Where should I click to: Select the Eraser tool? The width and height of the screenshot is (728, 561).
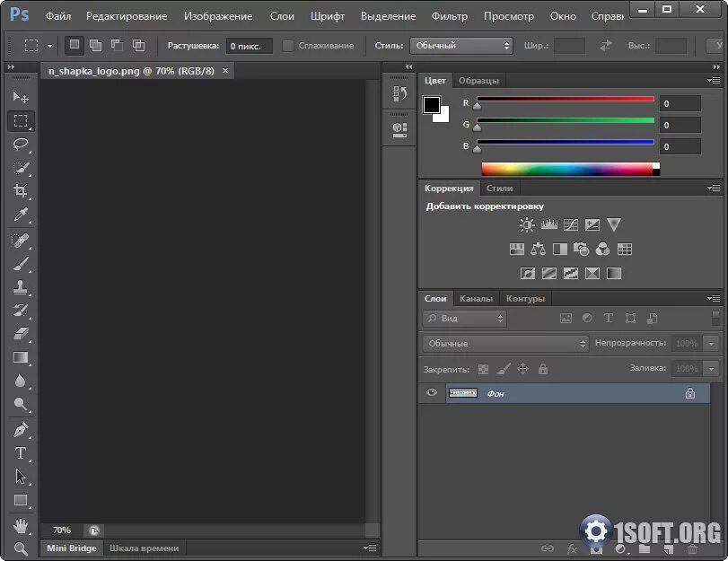click(x=21, y=333)
